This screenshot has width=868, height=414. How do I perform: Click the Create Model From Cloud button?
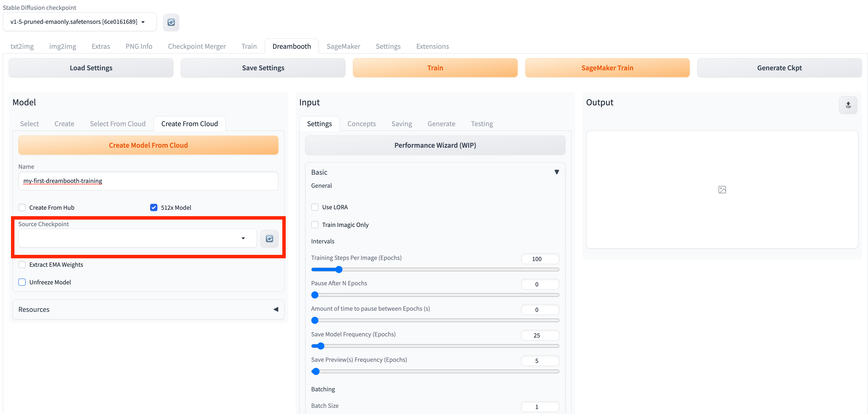pyautogui.click(x=148, y=145)
